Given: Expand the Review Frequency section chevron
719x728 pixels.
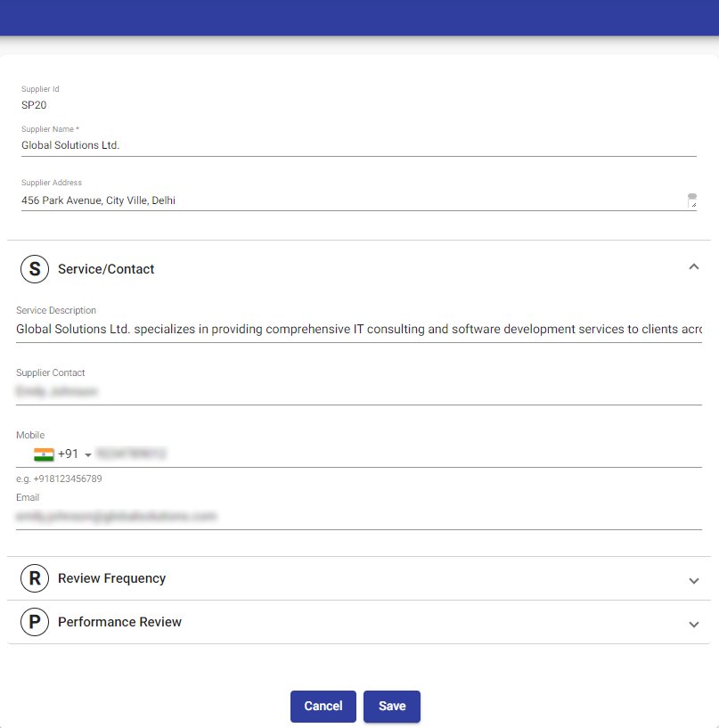Looking at the screenshot, I should [x=694, y=580].
